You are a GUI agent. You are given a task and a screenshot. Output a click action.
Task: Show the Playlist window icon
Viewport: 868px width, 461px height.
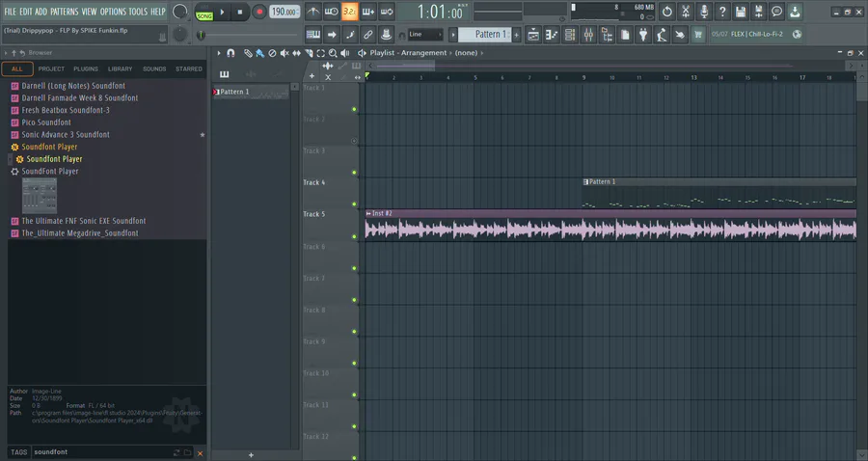tap(533, 35)
